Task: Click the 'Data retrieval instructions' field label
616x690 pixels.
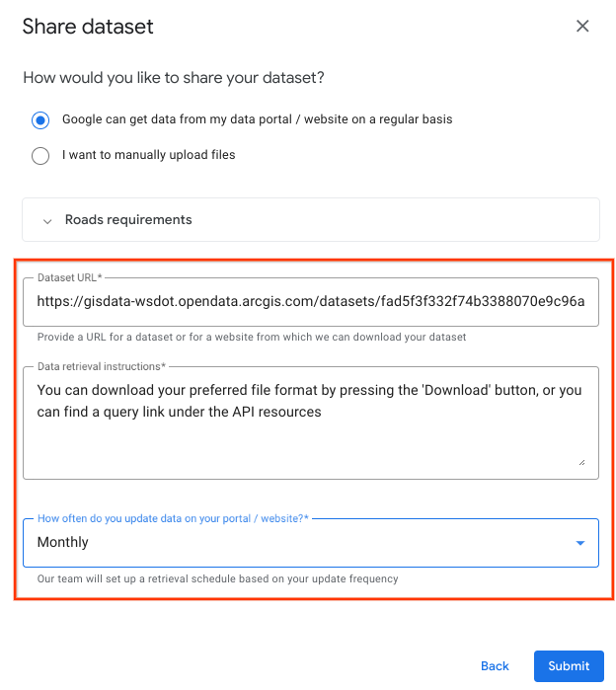Action: (x=101, y=367)
